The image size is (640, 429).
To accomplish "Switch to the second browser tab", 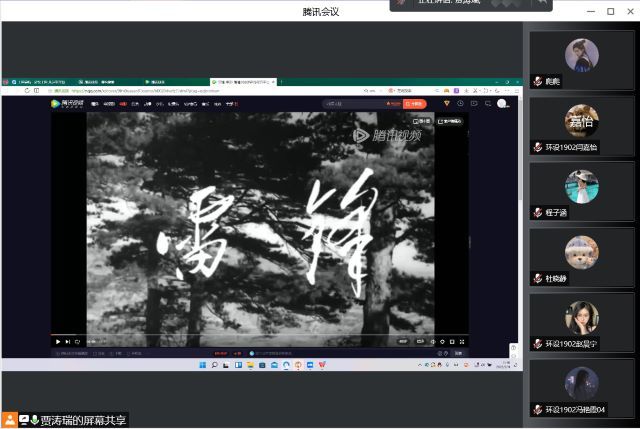I will pos(97,82).
